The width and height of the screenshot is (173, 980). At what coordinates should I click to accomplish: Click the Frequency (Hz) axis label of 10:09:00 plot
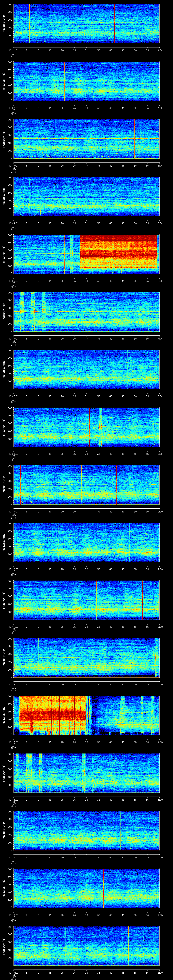point(4,485)
